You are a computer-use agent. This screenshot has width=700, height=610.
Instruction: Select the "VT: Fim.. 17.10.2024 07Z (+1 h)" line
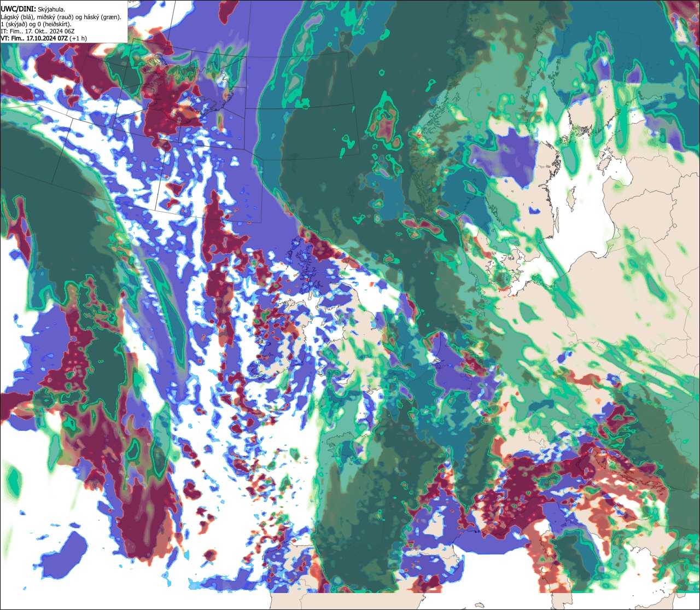coord(44,38)
